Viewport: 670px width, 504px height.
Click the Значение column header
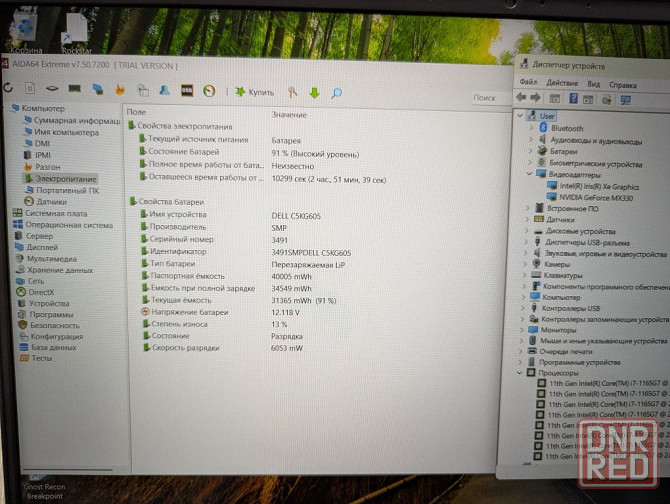point(289,115)
